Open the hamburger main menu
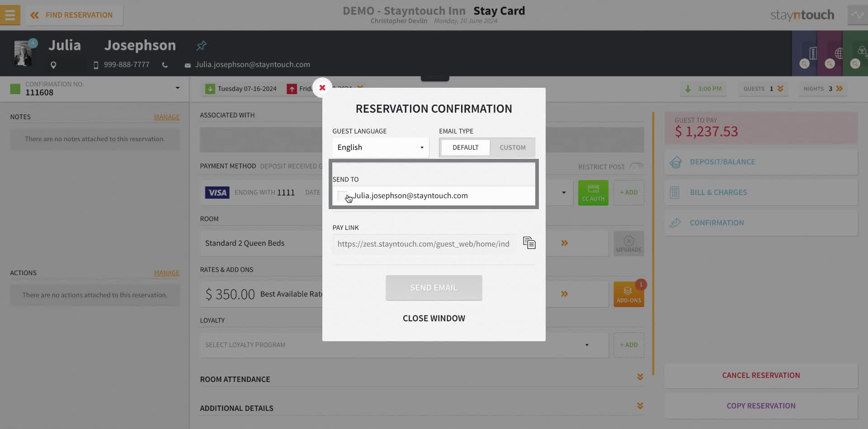 pos(10,15)
